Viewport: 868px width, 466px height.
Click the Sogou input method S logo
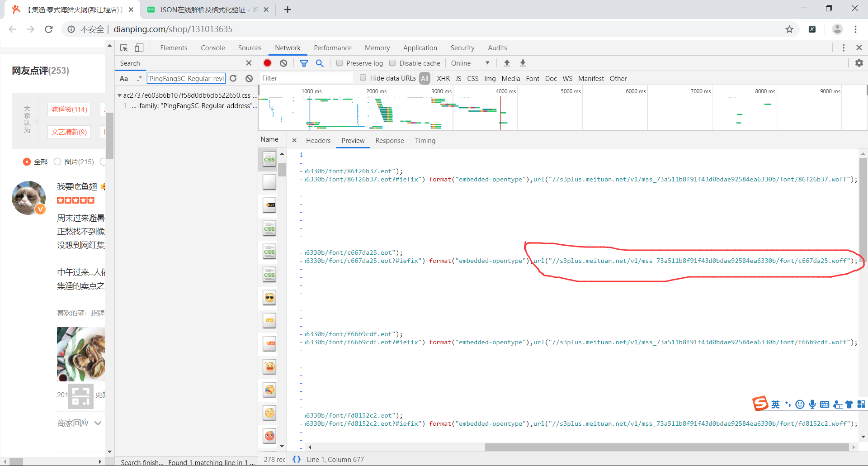point(760,404)
